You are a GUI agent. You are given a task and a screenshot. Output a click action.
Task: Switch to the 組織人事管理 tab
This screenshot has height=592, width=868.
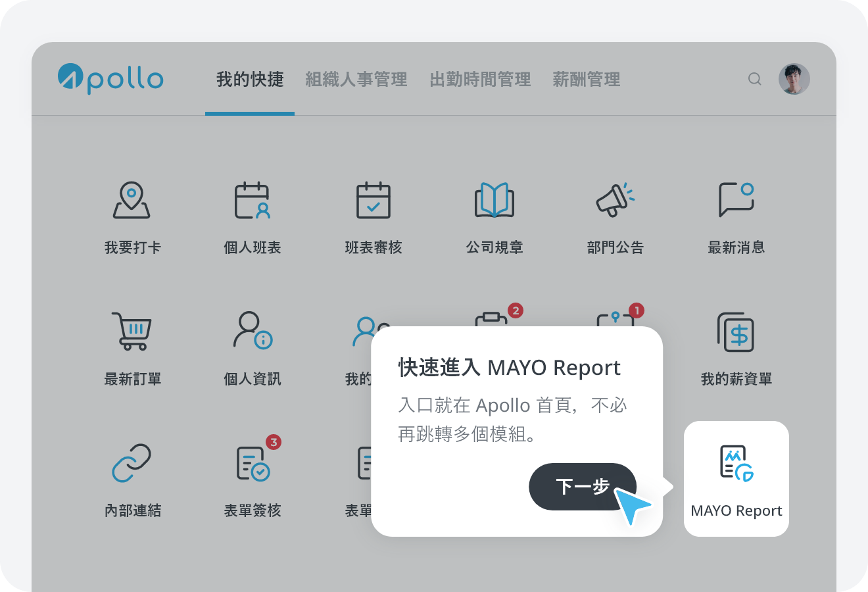(356, 80)
